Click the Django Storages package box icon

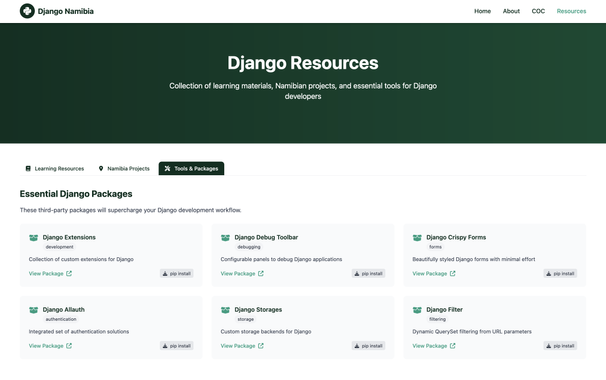pos(225,310)
